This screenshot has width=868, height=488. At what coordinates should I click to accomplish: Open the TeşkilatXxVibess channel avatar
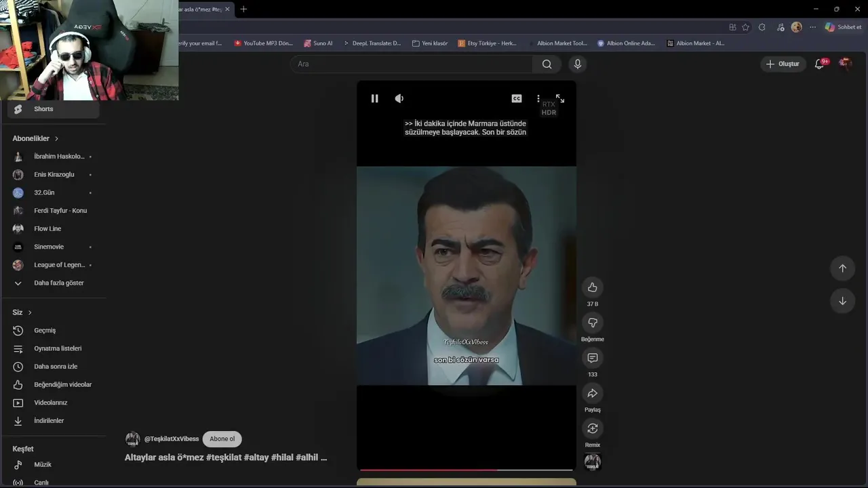(x=133, y=439)
